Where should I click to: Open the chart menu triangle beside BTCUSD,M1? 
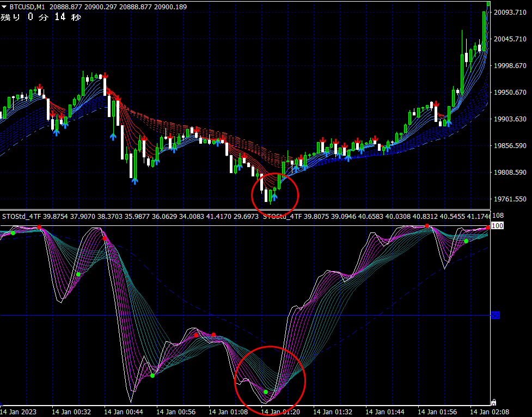point(4,7)
